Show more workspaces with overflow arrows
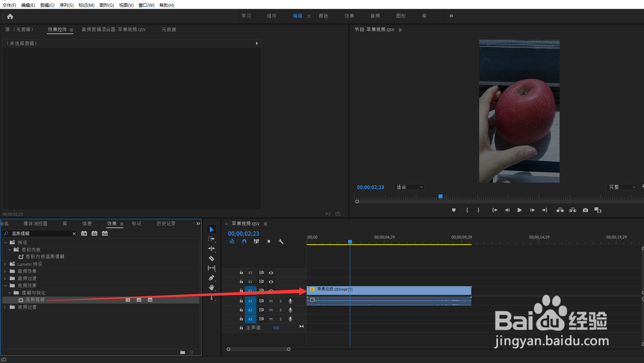 (x=451, y=16)
